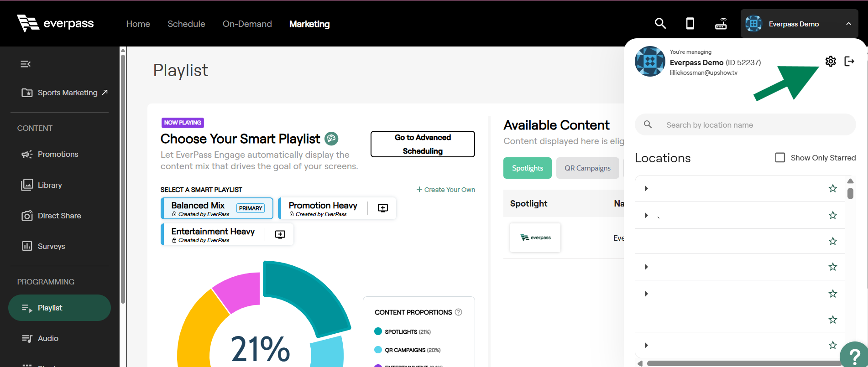The image size is (868, 367).
Task: Click lilliekossman@upshow.tv email text
Action: pyautogui.click(x=703, y=73)
